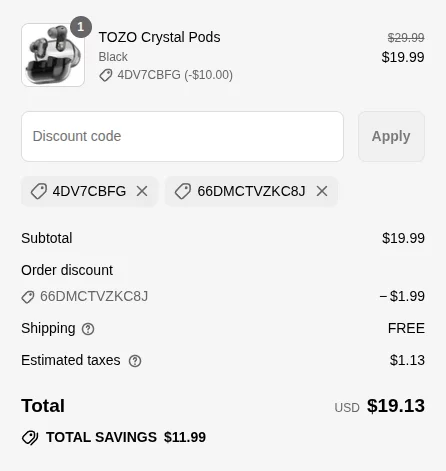Click the quantity badge on product image
Image resolution: width=446 pixels, height=471 pixels.
click(x=81, y=27)
